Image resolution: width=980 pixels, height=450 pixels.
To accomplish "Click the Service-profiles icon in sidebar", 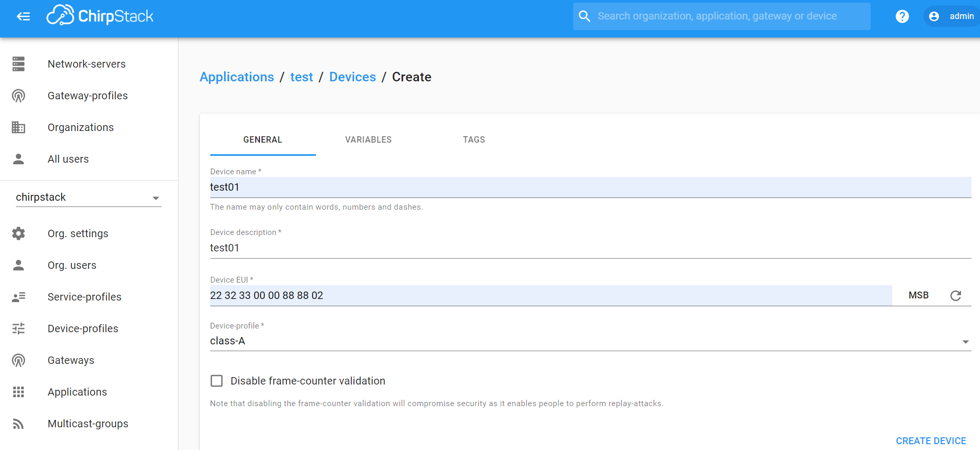I will [x=18, y=297].
